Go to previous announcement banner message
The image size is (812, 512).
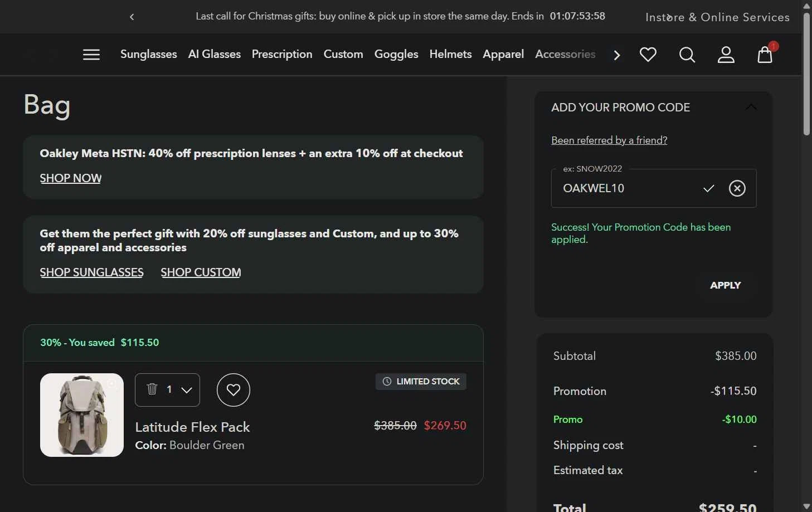(x=132, y=17)
